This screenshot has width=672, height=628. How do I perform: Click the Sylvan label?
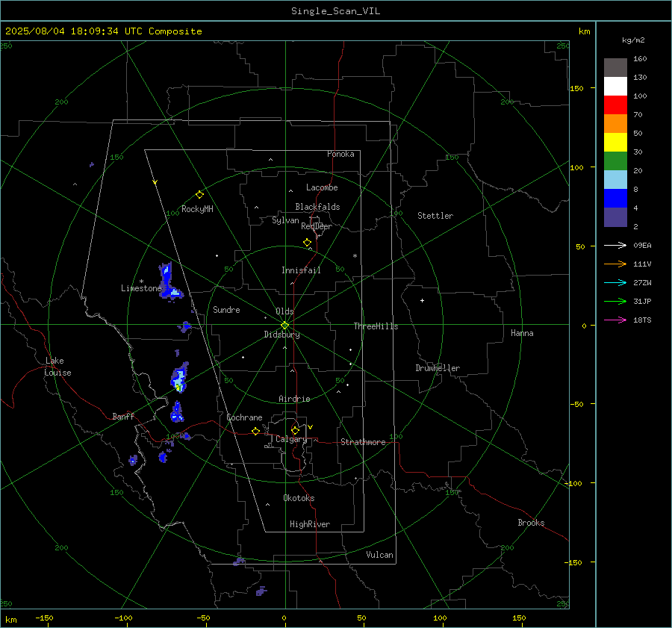(x=285, y=220)
